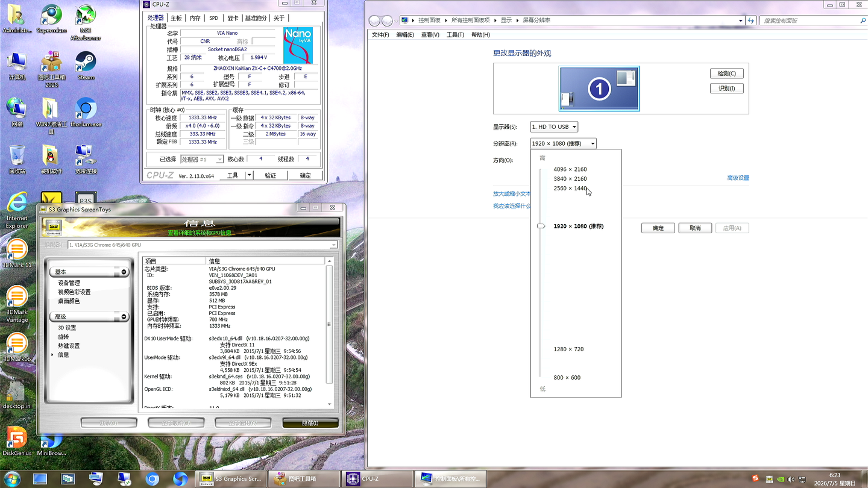868x488 pixels.
Task: Open the Control Panel address bar dropdown arrow
Action: point(741,20)
